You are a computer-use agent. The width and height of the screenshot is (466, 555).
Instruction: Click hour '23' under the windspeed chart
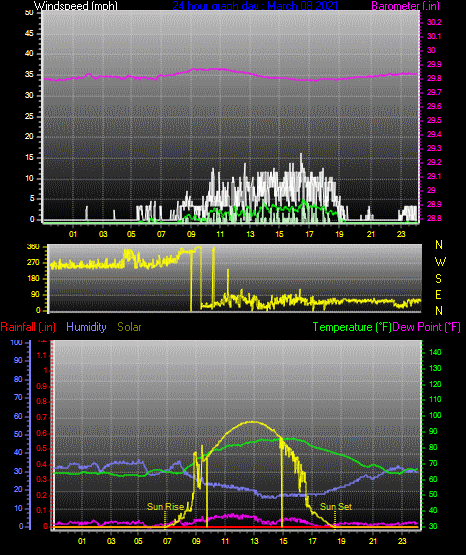pos(401,234)
